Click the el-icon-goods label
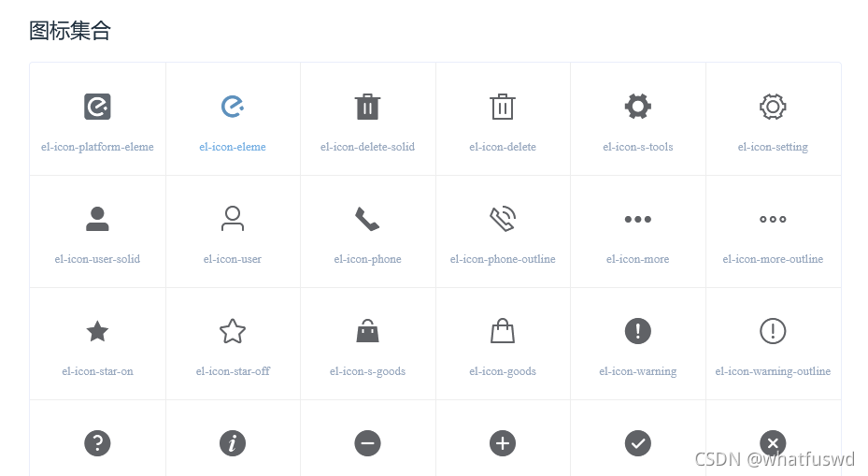This screenshot has width=868, height=476. 503,371
